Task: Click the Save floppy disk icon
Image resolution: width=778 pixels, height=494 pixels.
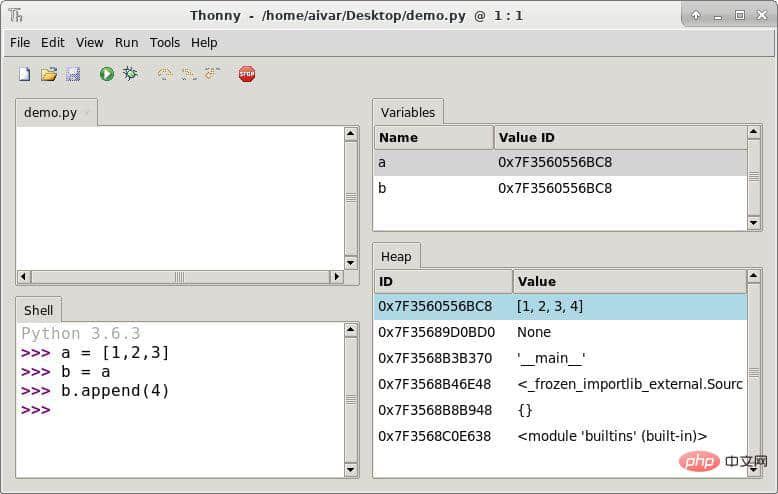Action: pos(72,74)
